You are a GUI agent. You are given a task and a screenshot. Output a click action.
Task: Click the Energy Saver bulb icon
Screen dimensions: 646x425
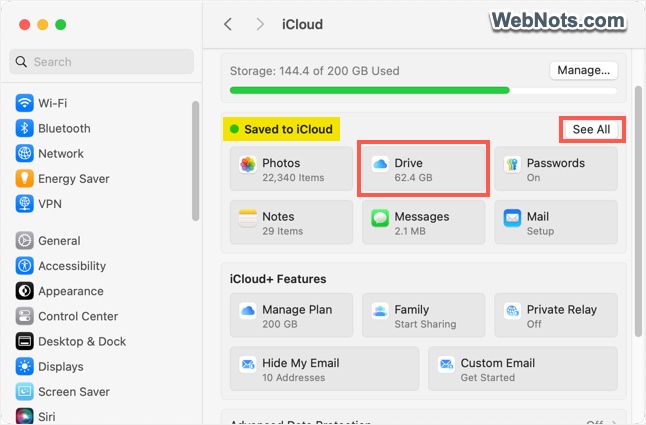click(24, 178)
